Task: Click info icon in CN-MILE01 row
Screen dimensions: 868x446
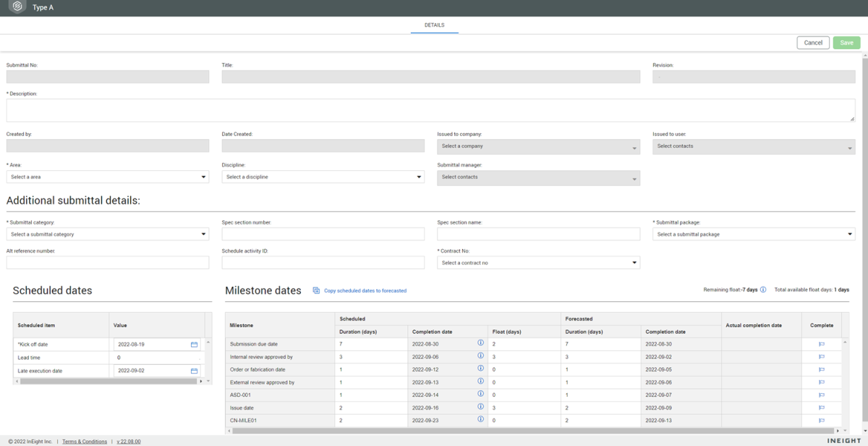Action: click(480, 419)
